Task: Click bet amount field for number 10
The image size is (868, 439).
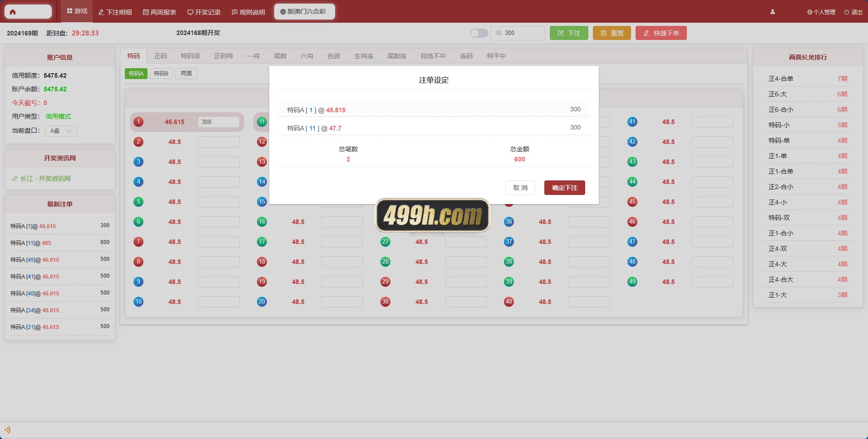Action: 219,302
